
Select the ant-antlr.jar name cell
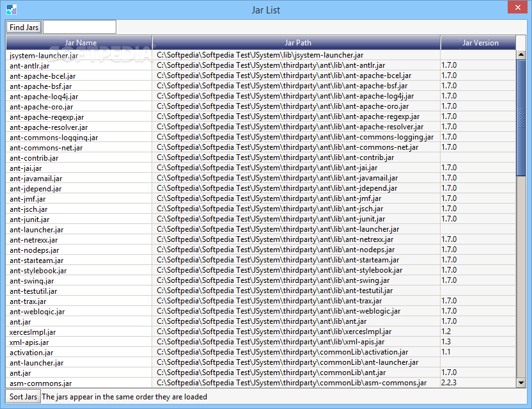tap(79, 65)
